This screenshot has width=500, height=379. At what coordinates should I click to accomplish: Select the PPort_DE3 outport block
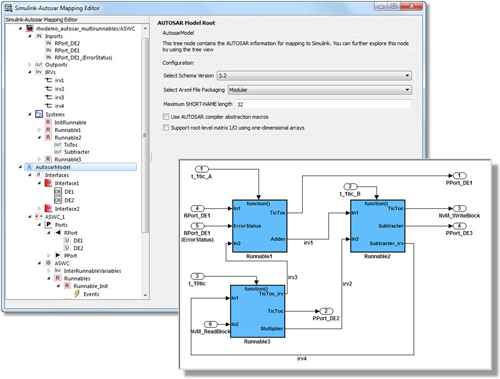[459, 226]
